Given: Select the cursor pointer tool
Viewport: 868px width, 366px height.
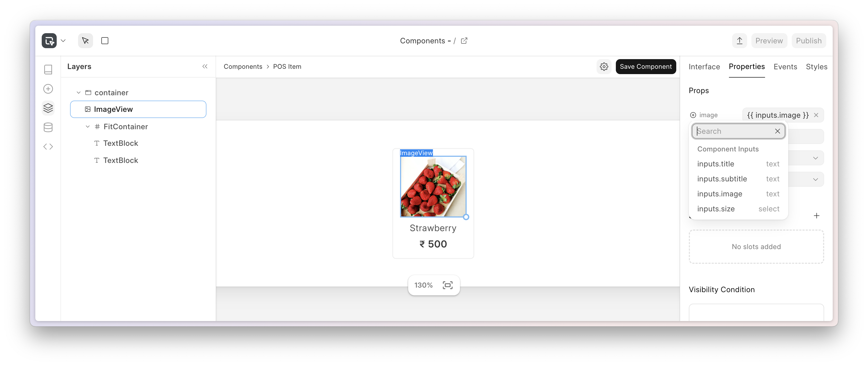Looking at the screenshot, I should pos(85,41).
